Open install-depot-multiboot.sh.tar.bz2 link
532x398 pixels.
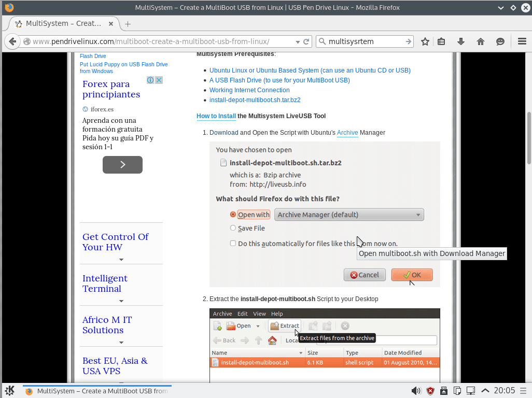click(255, 99)
